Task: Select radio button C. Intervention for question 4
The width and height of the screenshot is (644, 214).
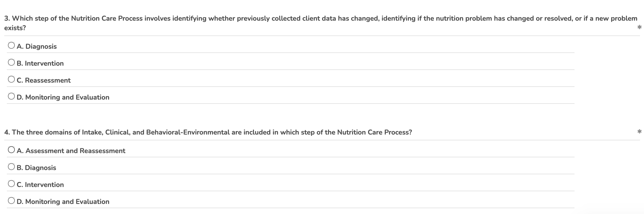Action: click(11, 184)
